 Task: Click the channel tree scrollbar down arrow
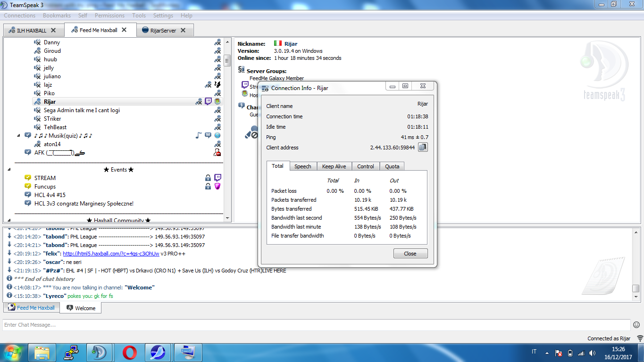pyautogui.click(x=227, y=218)
